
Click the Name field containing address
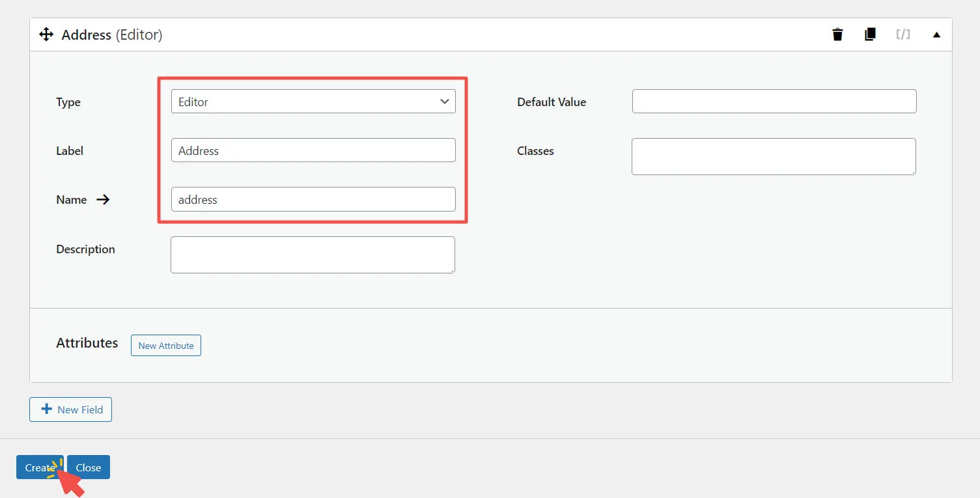[x=313, y=199]
